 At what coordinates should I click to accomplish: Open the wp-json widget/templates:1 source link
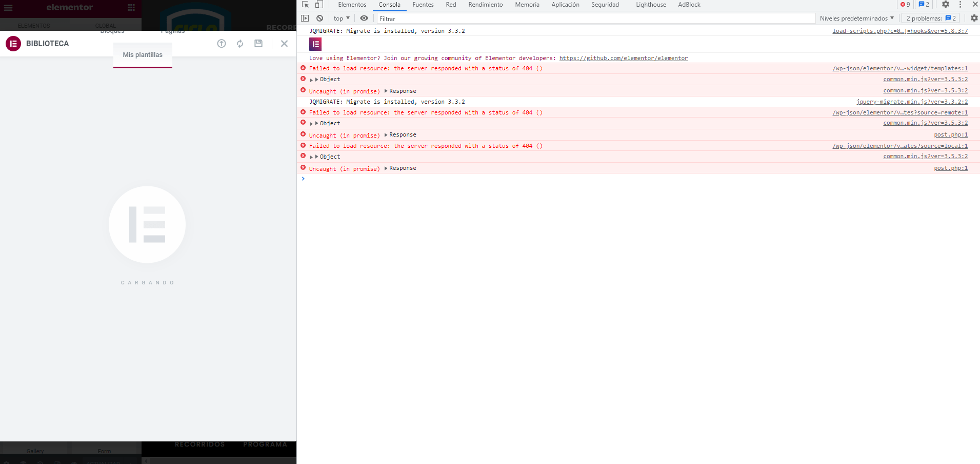coord(900,69)
